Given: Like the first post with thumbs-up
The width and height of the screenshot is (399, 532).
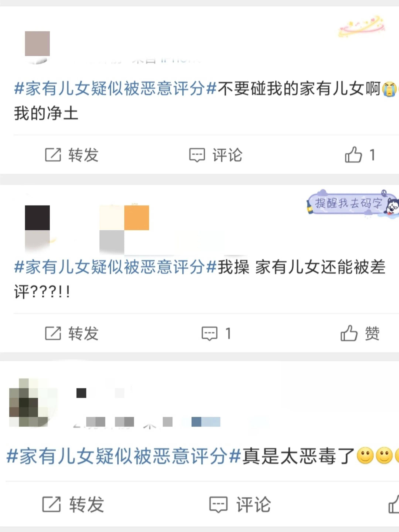Looking at the screenshot, I should click(x=353, y=155).
